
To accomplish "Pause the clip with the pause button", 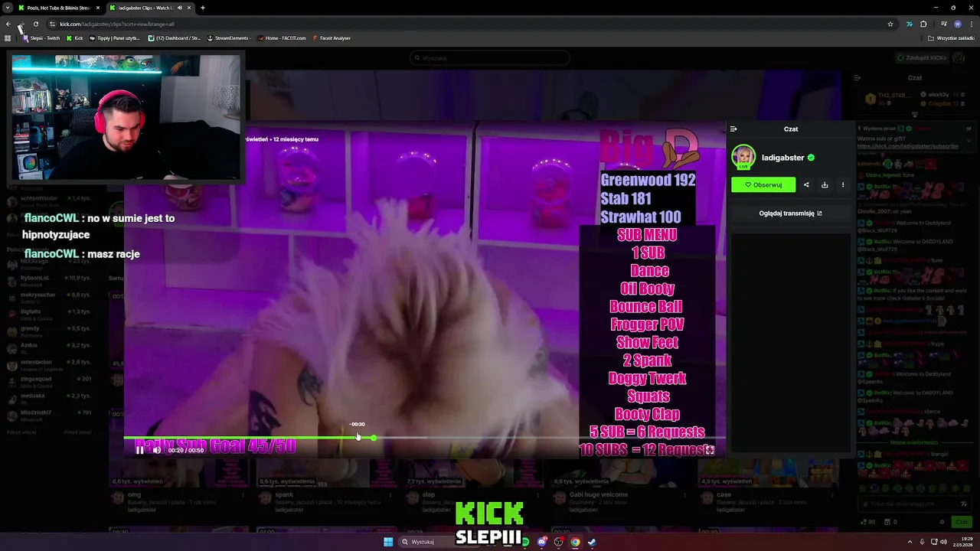I will [x=139, y=450].
